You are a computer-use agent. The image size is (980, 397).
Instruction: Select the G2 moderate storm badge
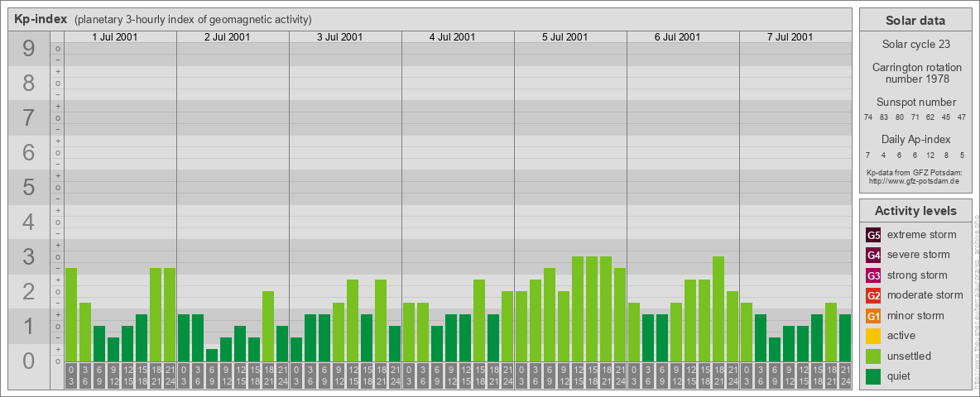point(873,295)
